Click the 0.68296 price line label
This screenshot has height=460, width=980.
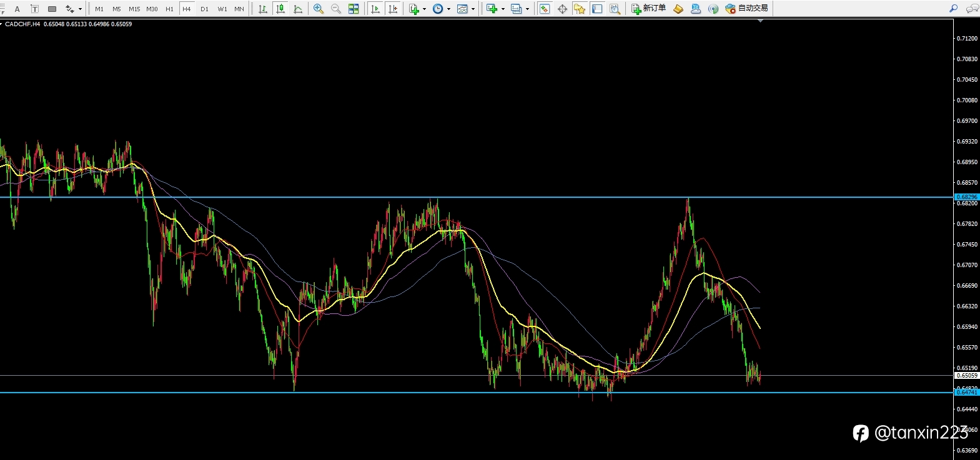click(x=967, y=197)
